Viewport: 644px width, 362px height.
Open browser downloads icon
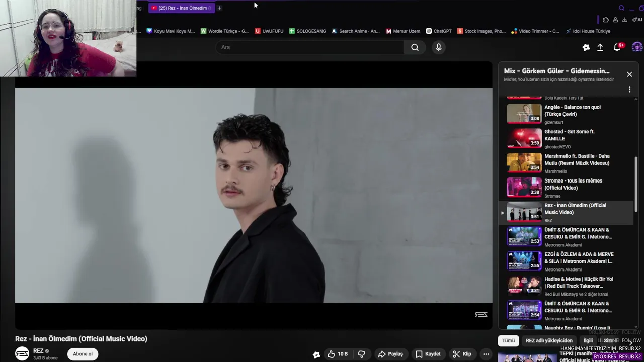tap(625, 20)
